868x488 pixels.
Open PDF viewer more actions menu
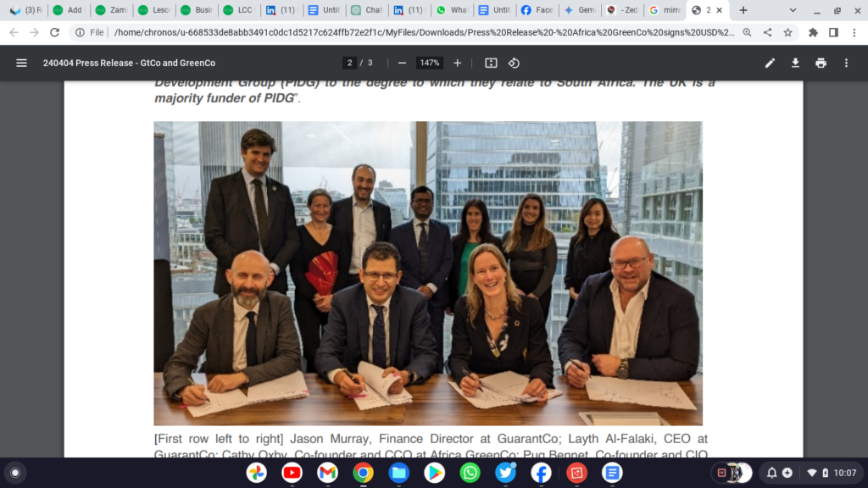click(x=847, y=63)
